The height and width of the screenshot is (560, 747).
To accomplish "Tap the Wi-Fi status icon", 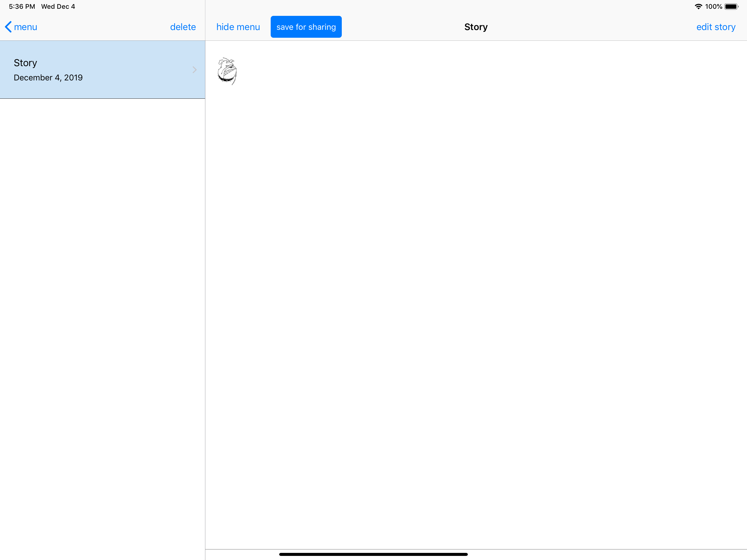I will [698, 6].
